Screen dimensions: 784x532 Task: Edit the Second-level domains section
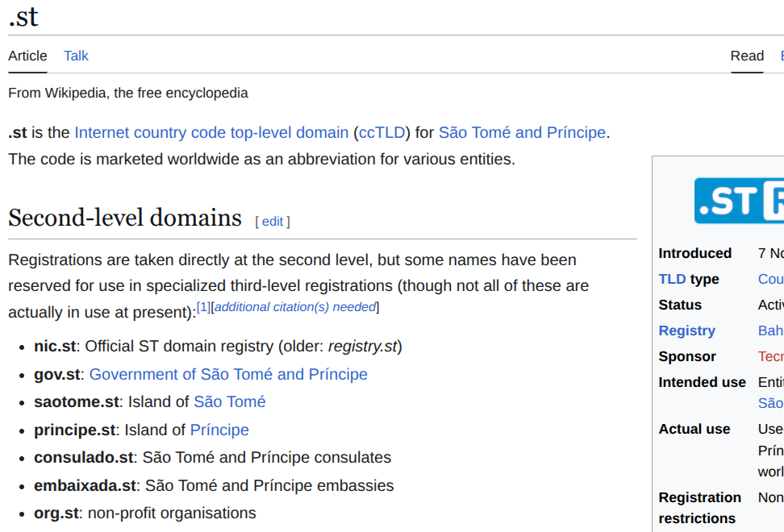pos(273,222)
